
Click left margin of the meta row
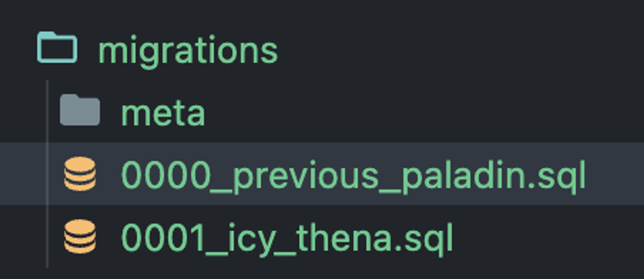point(22,112)
